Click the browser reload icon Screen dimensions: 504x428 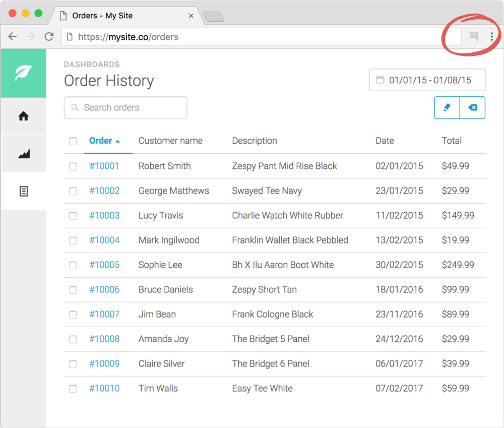coord(49,37)
